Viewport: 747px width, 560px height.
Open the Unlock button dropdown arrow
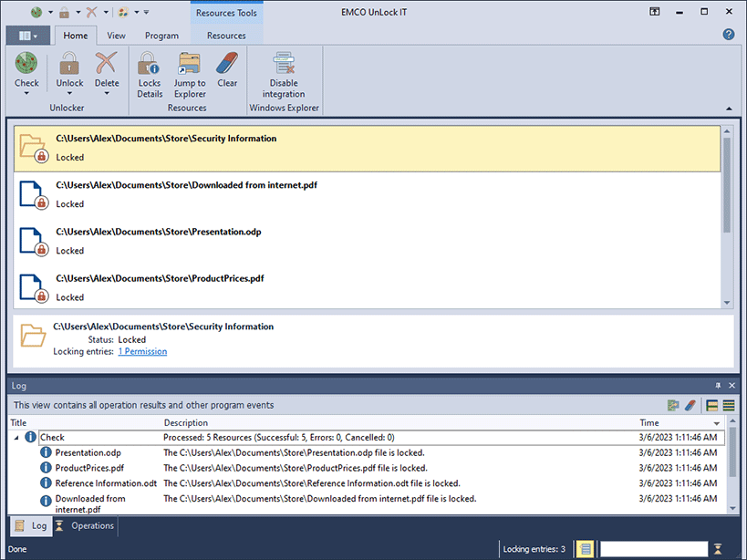(x=69, y=94)
